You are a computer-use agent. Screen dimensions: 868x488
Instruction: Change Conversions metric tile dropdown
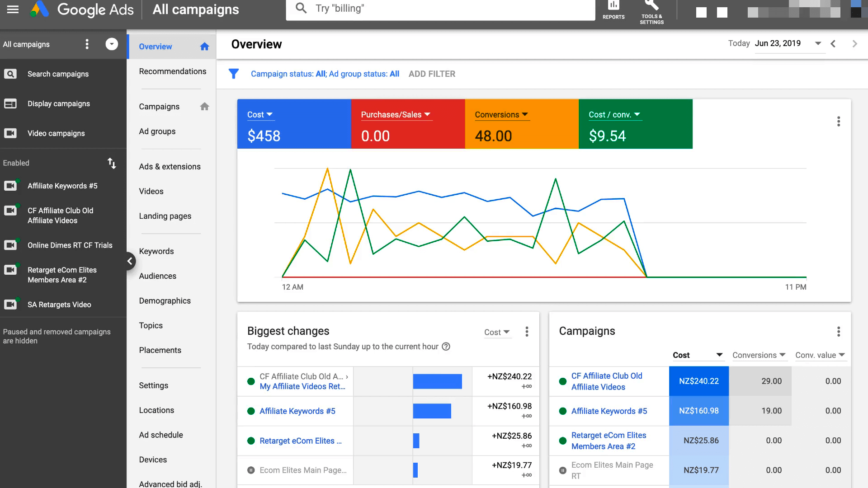(501, 115)
